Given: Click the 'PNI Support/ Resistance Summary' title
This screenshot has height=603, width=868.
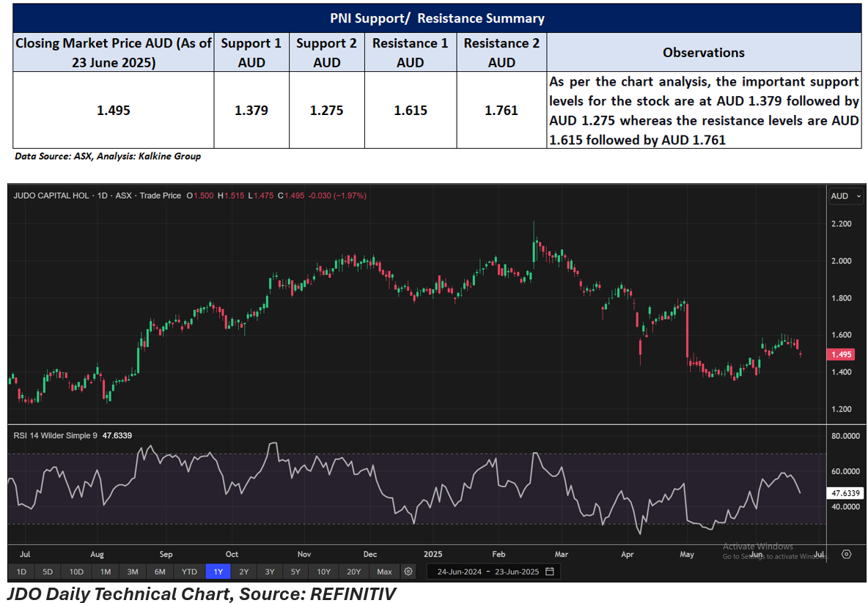Looking at the screenshot, I should point(438,18).
